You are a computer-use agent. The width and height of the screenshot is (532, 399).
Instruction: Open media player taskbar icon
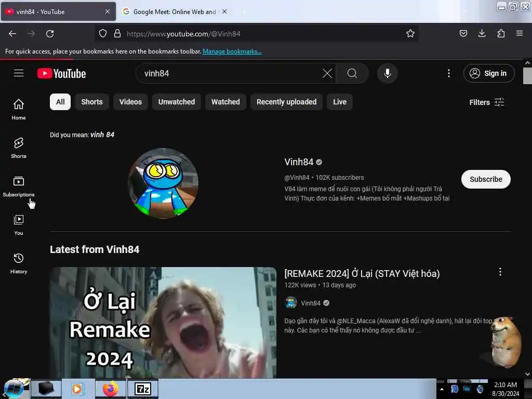coord(77,389)
